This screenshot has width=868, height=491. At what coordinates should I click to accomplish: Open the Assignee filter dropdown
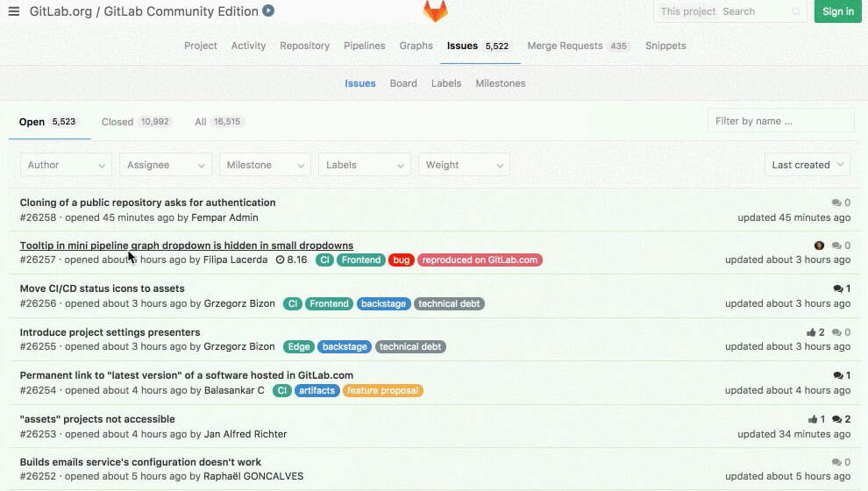click(x=166, y=165)
